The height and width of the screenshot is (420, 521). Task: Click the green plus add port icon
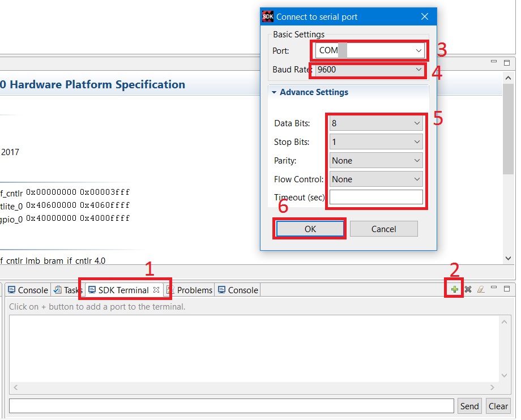pos(455,289)
